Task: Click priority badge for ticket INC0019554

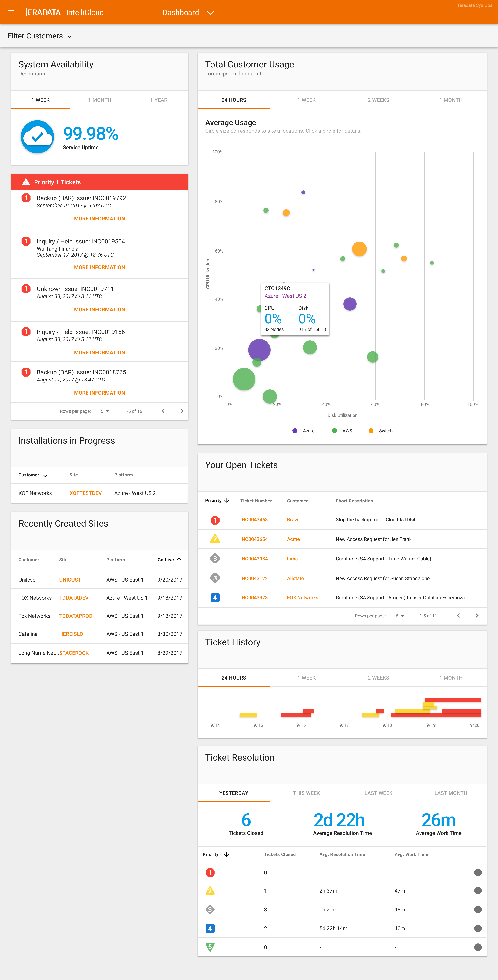Action: click(x=26, y=241)
